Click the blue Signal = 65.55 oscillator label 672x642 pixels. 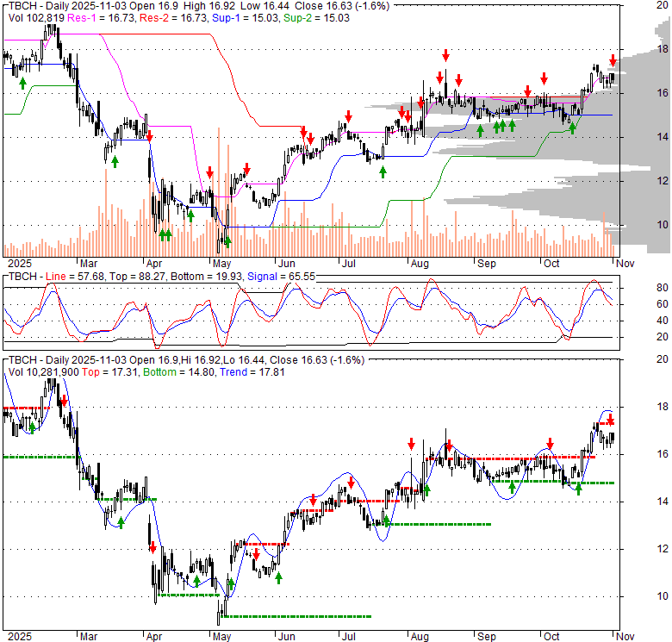point(281,277)
